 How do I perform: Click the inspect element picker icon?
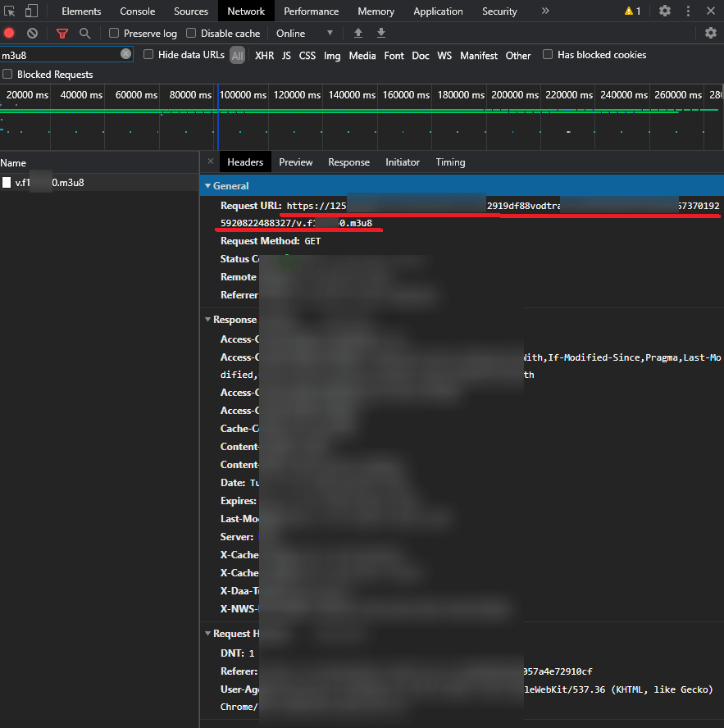click(x=10, y=11)
